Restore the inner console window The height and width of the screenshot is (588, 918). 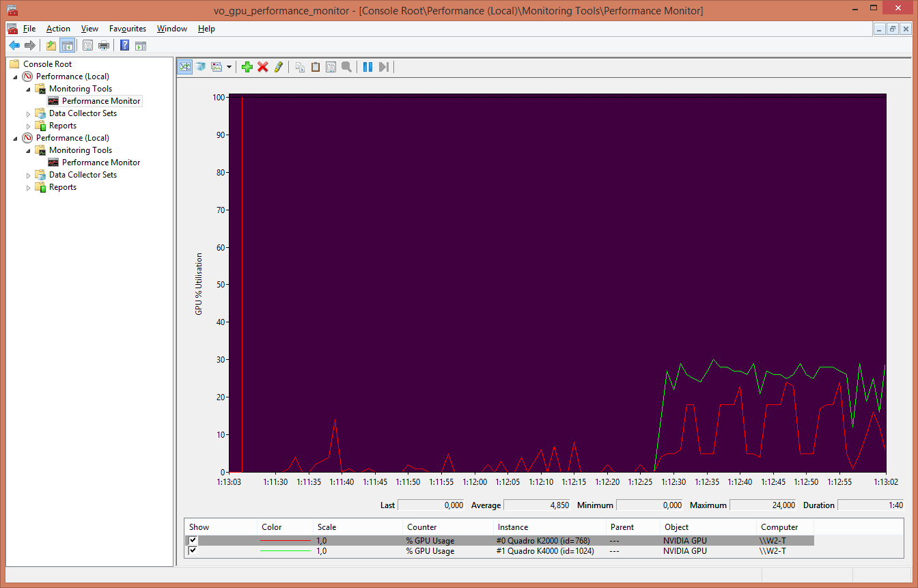pos(892,29)
